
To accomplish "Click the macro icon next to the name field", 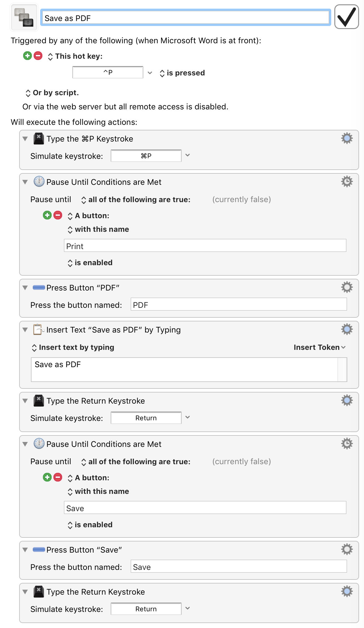I will click(24, 17).
